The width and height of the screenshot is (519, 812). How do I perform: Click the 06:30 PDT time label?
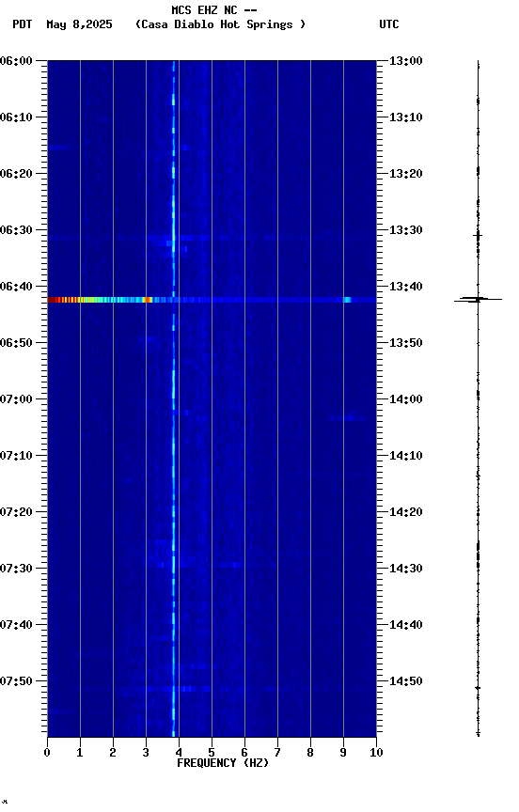[16, 230]
